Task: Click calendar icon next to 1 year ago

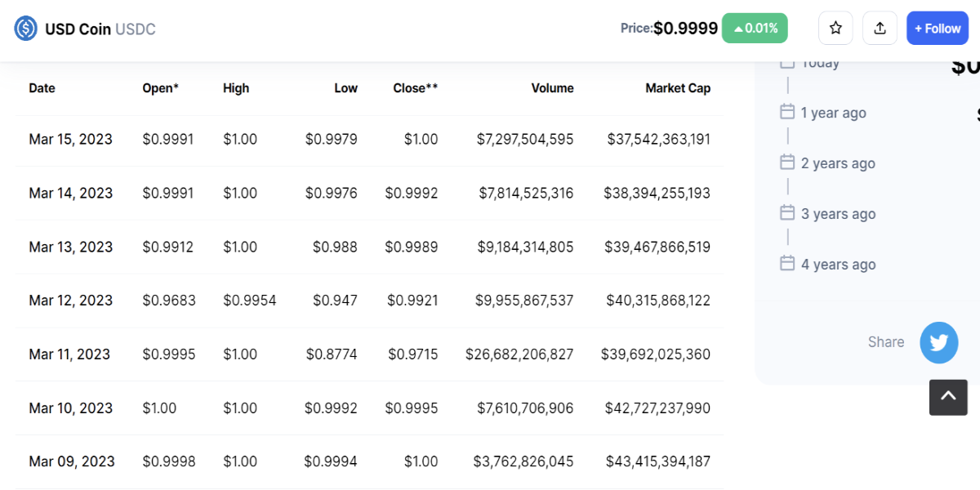Action: [787, 112]
